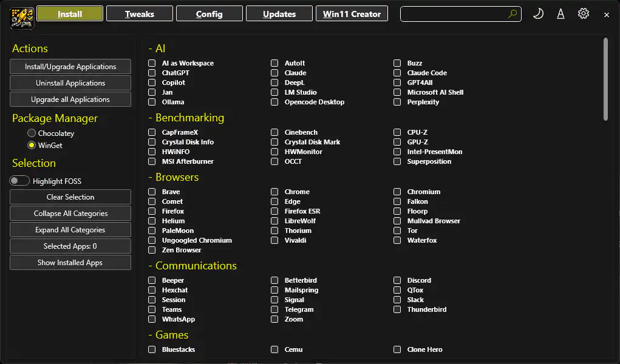Select the Brave checkbox
The height and width of the screenshot is (364, 620).
pyautogui.click(x=152, y=192)
